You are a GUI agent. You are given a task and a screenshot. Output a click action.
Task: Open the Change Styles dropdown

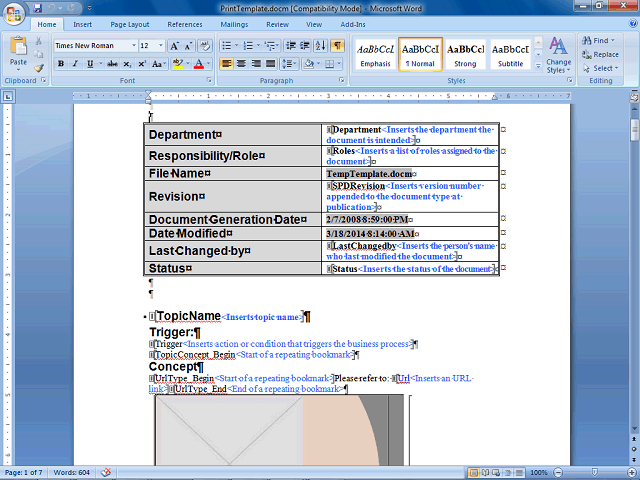[x=559, y=55]
